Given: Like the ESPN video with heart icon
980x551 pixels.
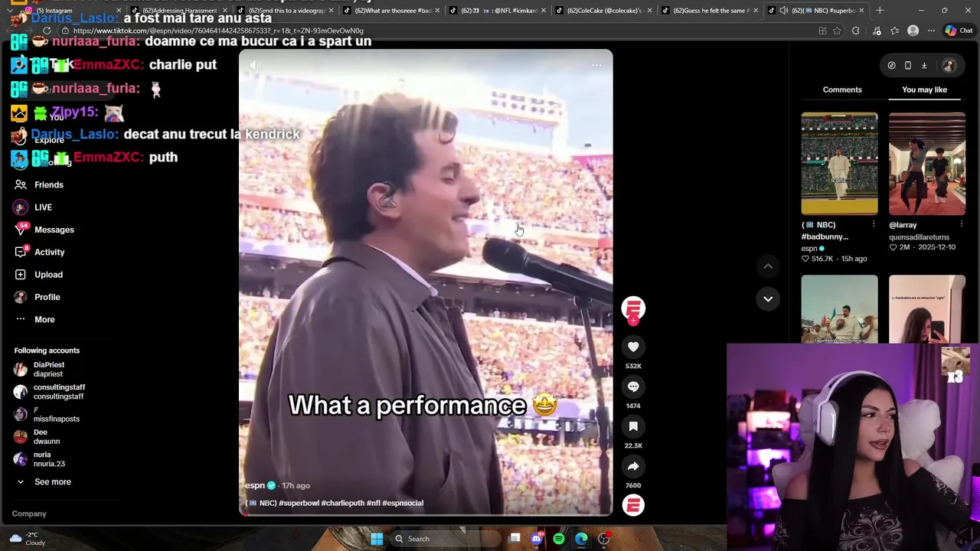Looking at the screenshot, I should pyautogui.click(x=633, y=347).
